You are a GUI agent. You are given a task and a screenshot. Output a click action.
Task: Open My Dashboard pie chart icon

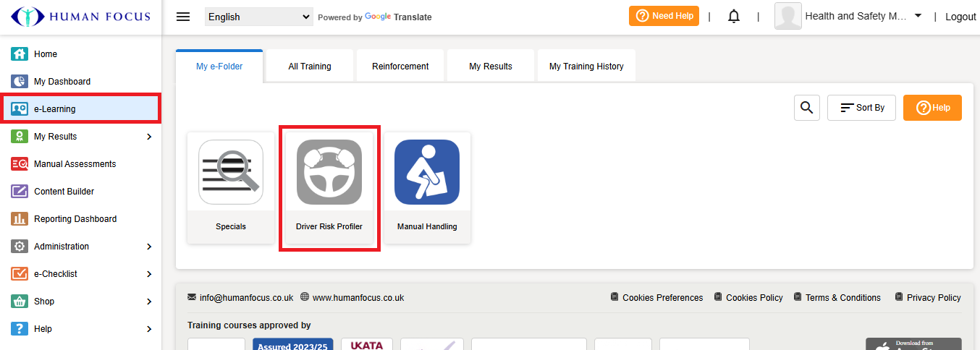[20, 82]
